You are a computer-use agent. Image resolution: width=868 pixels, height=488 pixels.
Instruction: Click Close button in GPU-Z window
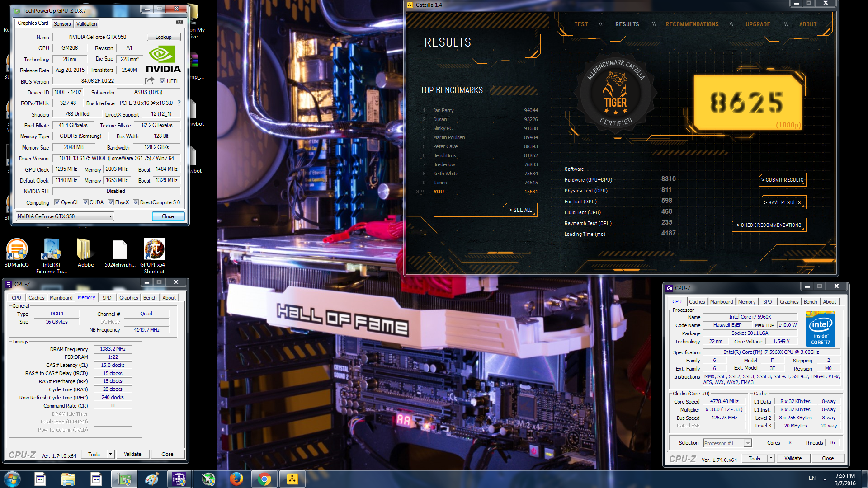[x=168, y=216]
